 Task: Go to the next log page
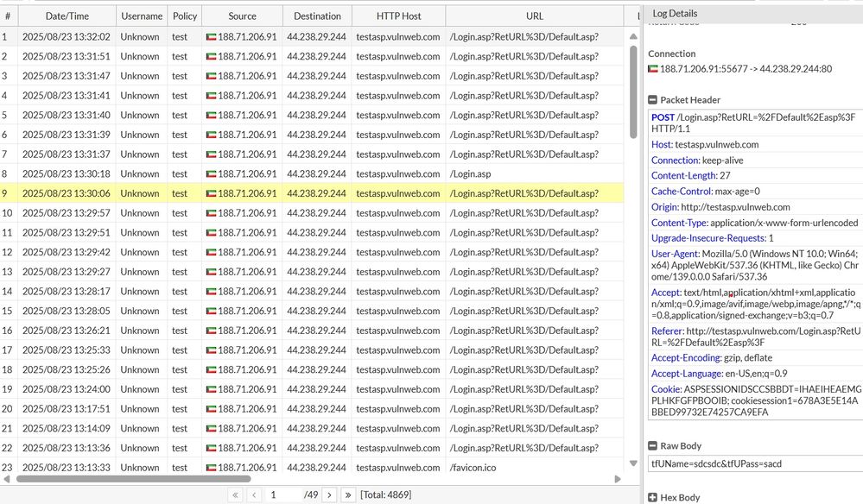329,495
